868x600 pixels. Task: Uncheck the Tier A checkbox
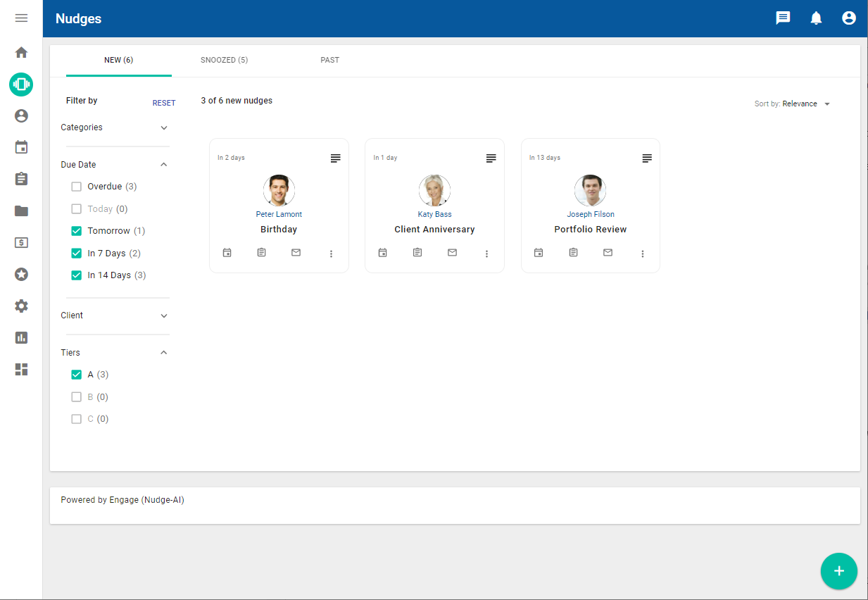pyautogui.click(x=77, y=375)
